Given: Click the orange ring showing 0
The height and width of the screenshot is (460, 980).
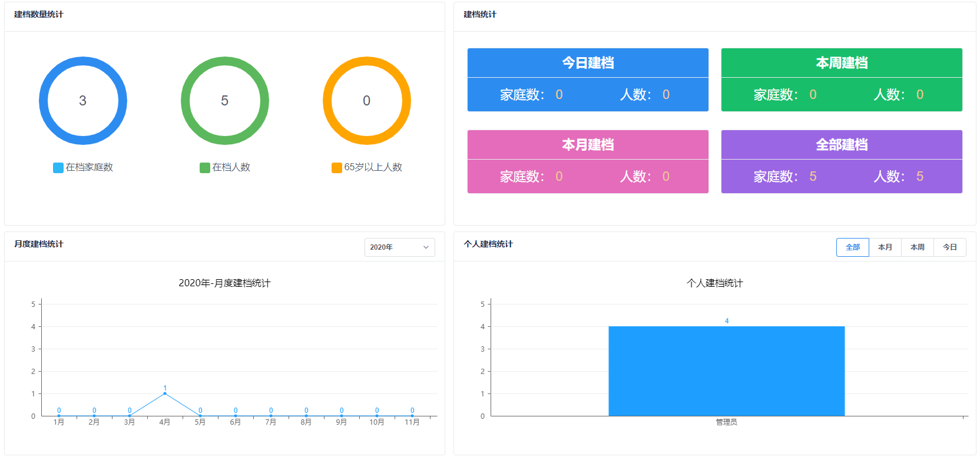Looking at the screenshot, I should pos(367,59).
